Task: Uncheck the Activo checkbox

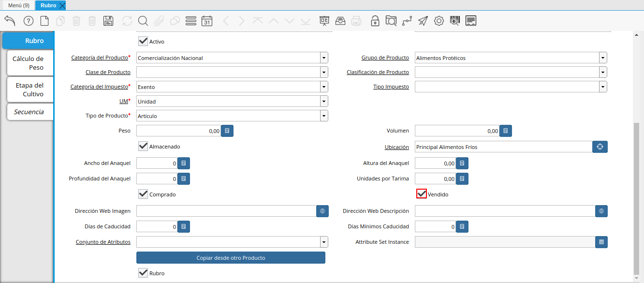Action: (143, 41)
